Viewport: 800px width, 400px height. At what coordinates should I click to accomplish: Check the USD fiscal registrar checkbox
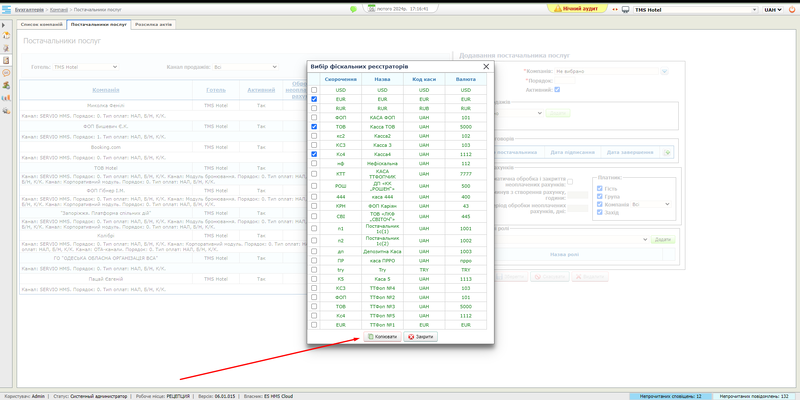coord(314,90)
